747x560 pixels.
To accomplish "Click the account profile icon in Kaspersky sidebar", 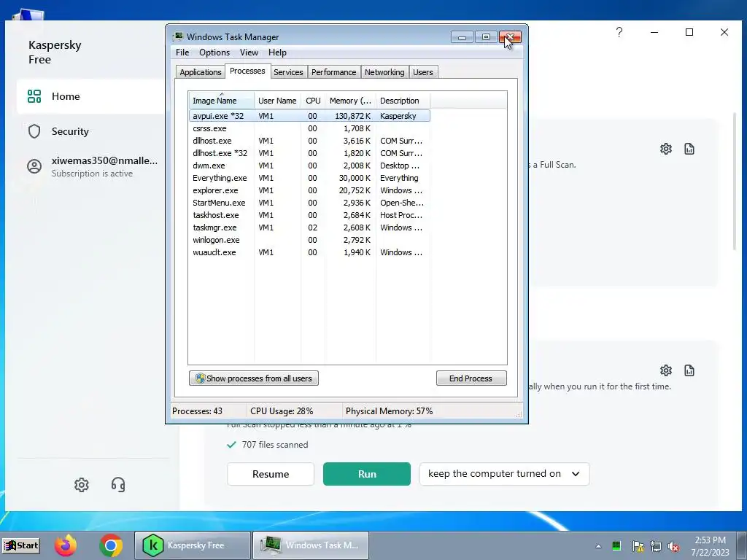I will [34, 167].
